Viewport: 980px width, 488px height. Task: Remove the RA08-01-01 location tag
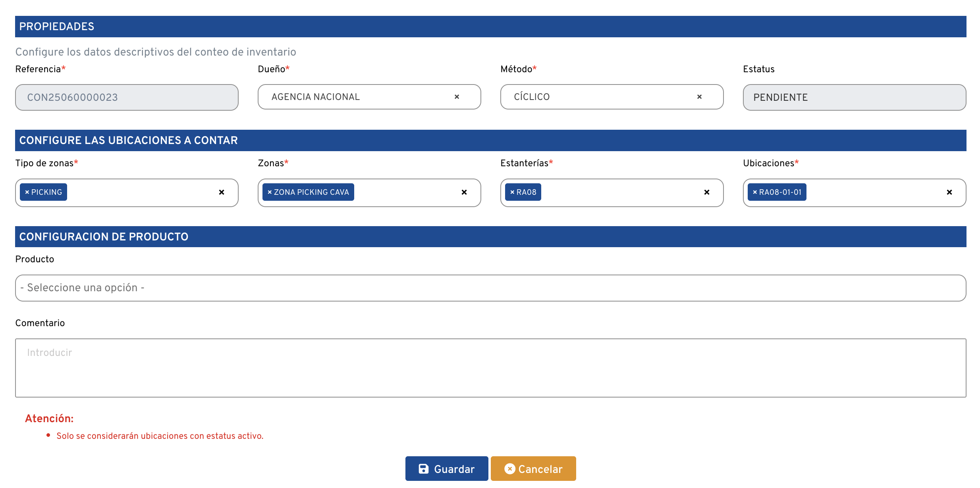[755, 192]
